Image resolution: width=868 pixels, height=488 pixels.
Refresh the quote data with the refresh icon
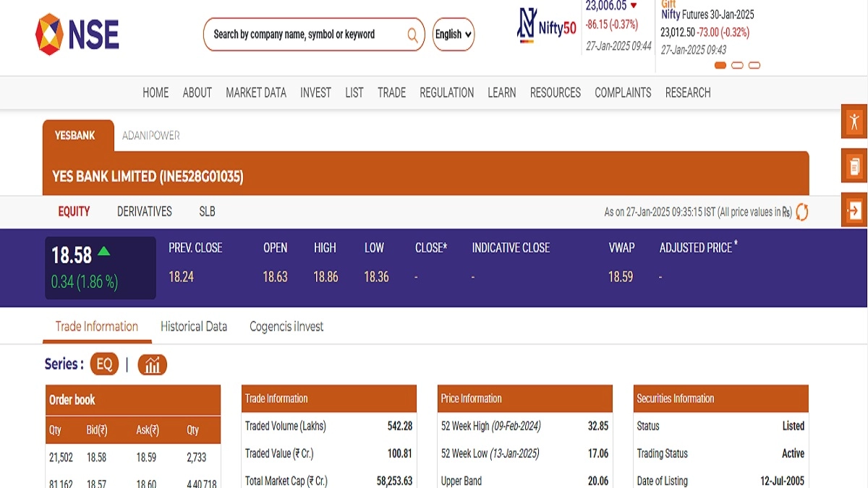pos(801,212)
